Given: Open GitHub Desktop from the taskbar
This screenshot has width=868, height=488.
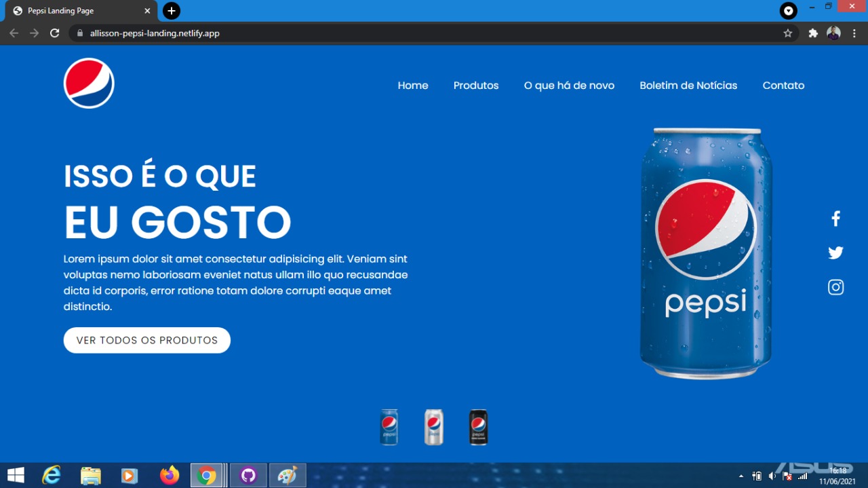Looking at the screenshot, I should click(248, 475).
